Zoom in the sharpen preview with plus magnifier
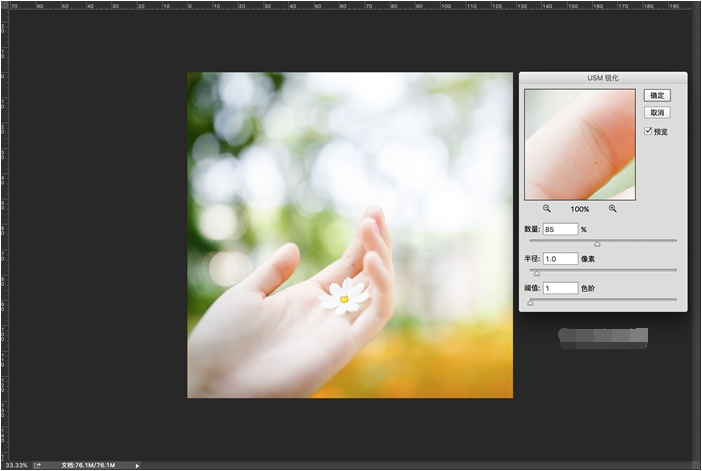 [x=612, y=209]
